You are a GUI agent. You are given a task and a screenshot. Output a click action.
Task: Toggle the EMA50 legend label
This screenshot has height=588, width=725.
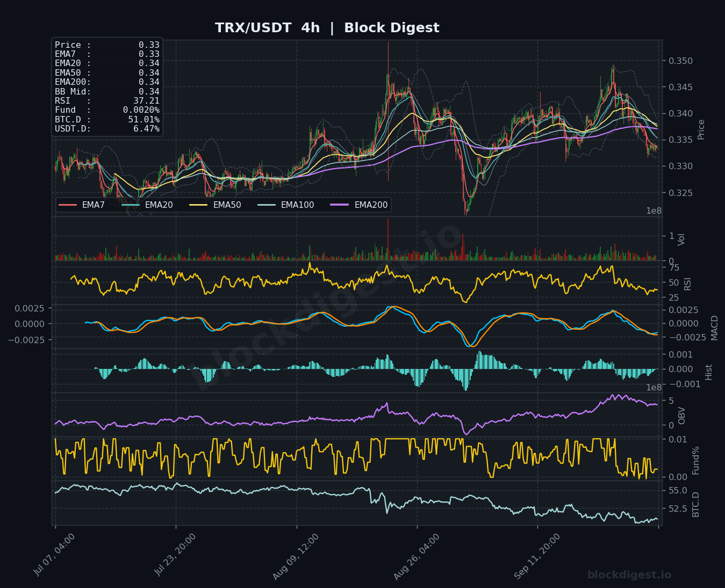(x=227, y=205)
